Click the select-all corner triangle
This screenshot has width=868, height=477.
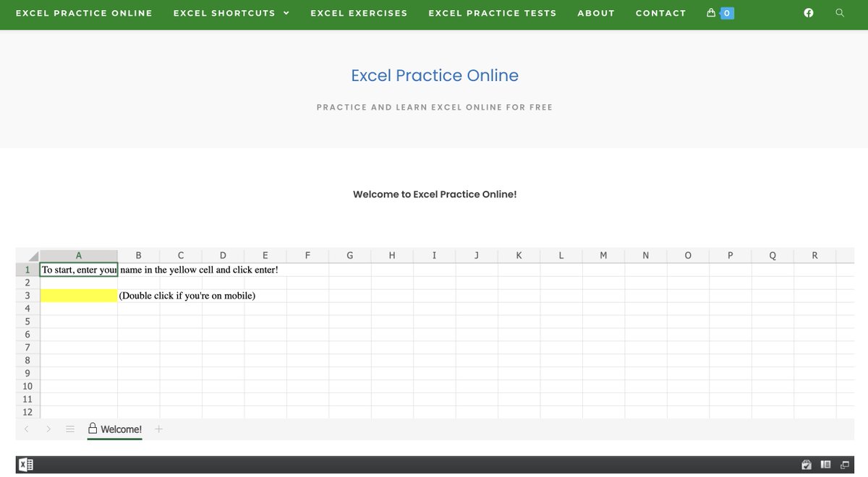33,256
